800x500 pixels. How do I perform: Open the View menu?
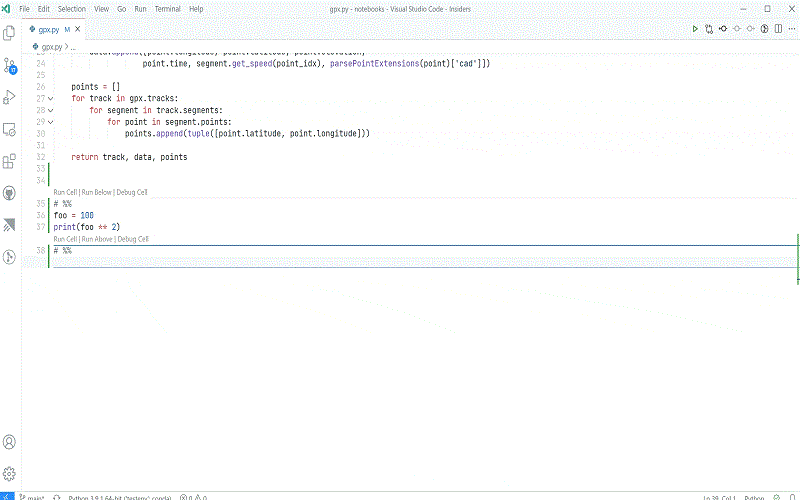tap(101, 9)
